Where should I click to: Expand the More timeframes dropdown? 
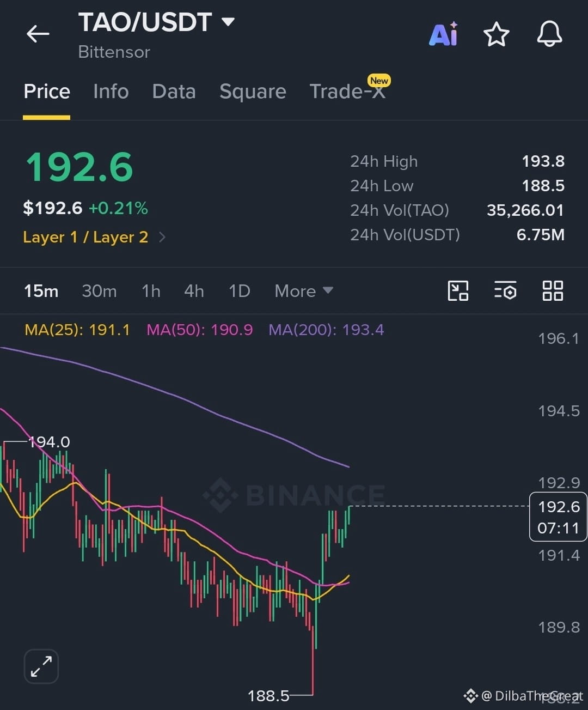click(304, 291)
